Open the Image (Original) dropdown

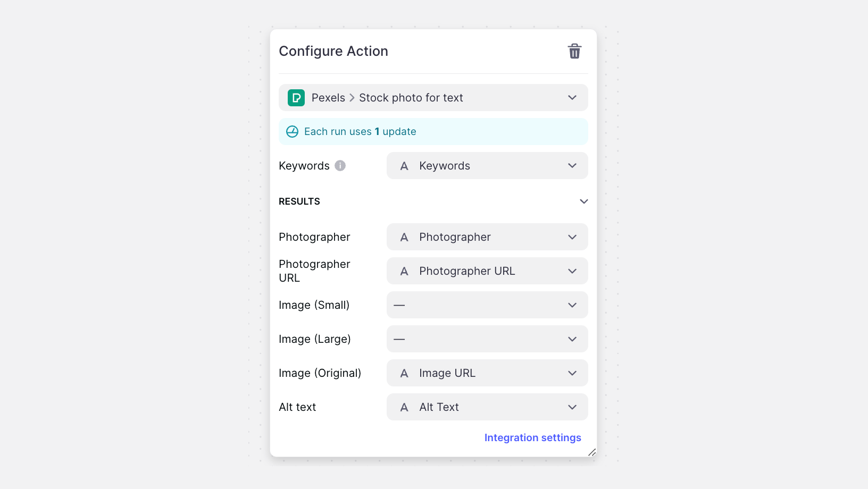point(572,373)
